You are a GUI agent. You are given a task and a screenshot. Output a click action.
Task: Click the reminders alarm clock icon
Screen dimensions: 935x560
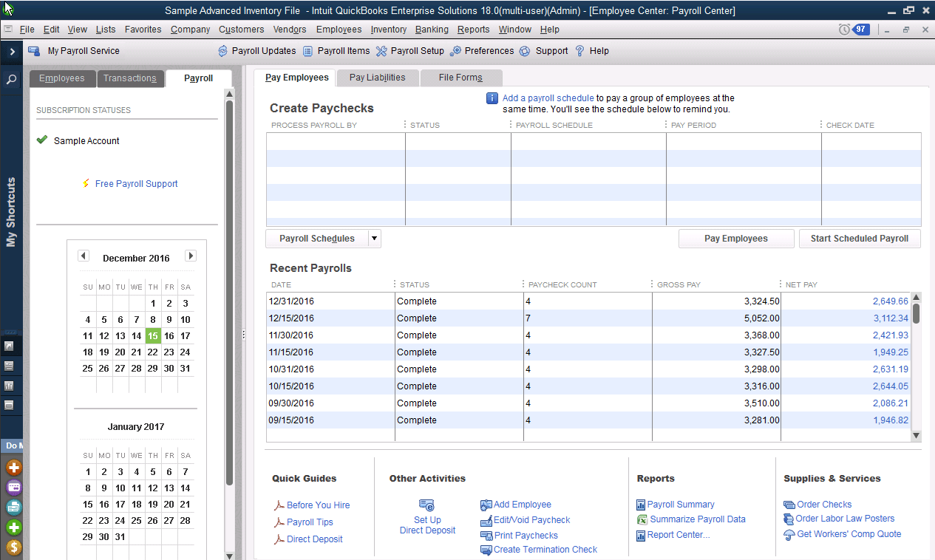click(x=844, y=30)
